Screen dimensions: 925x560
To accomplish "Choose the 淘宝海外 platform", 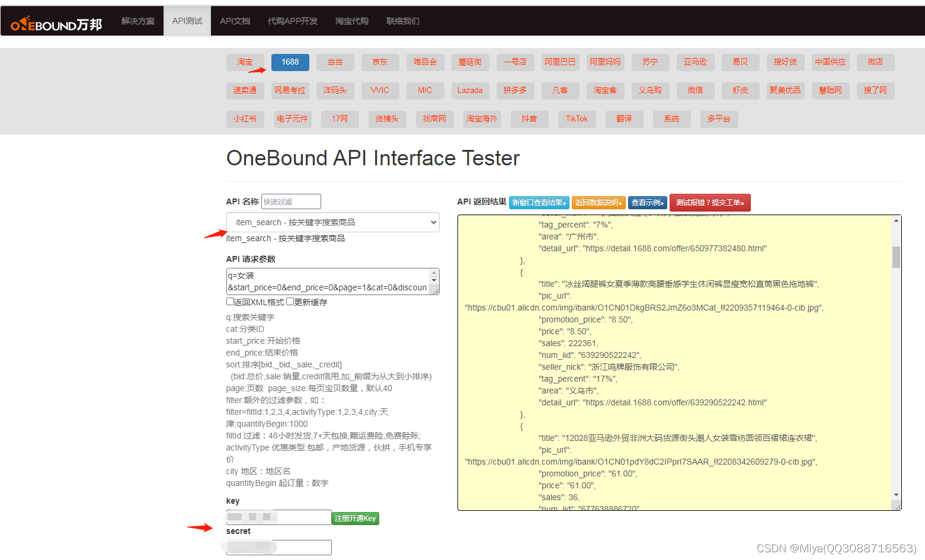I will click(482, 119).
